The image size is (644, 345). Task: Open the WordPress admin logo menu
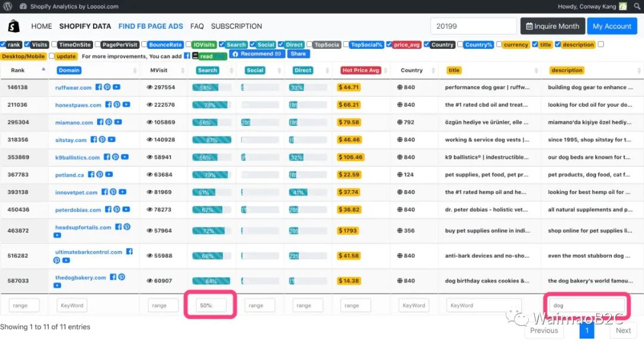coord(7,7)
